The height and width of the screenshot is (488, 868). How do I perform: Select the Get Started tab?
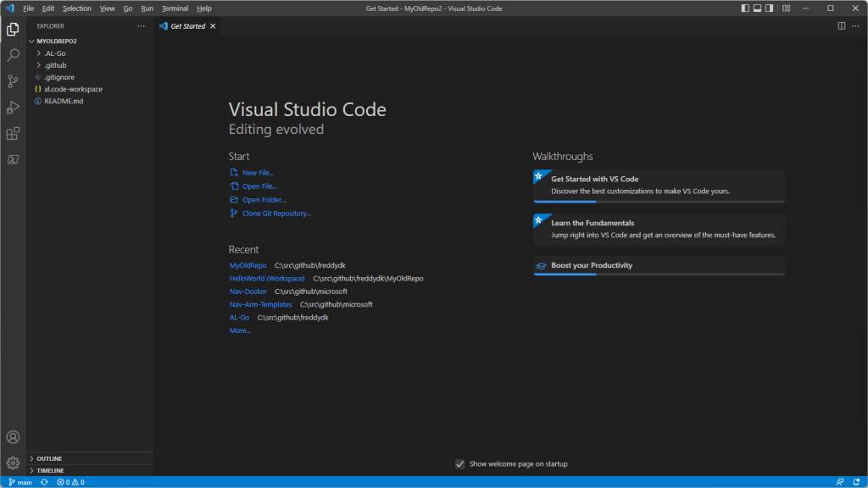click(x=187, y=26)
